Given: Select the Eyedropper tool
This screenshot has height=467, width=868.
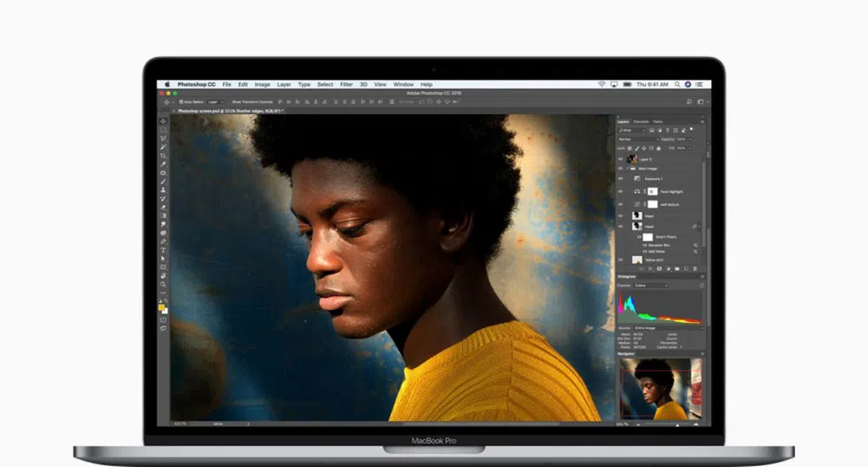Looking at the screenshot, I should click(163, 164).
